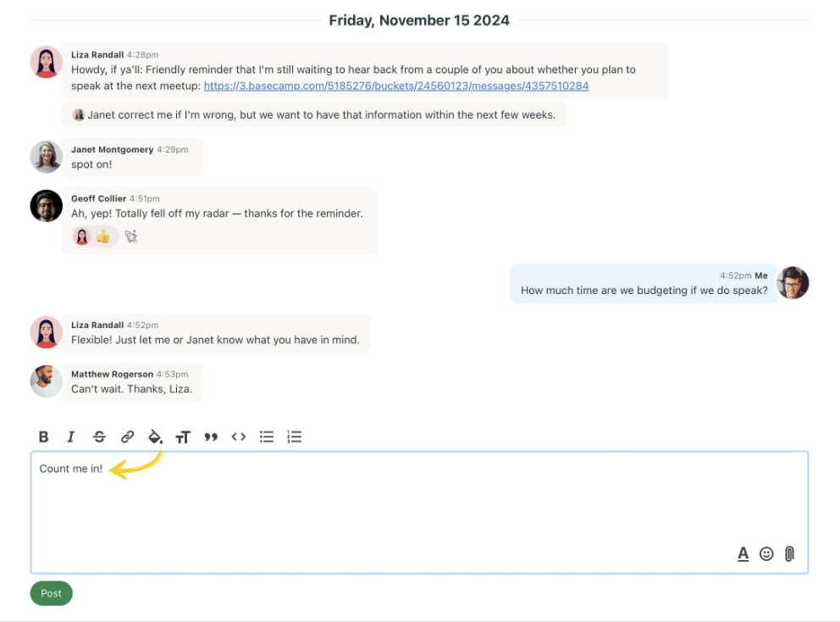
Task: Add a new reaction to Geoff's message
Action: point(130,237)
